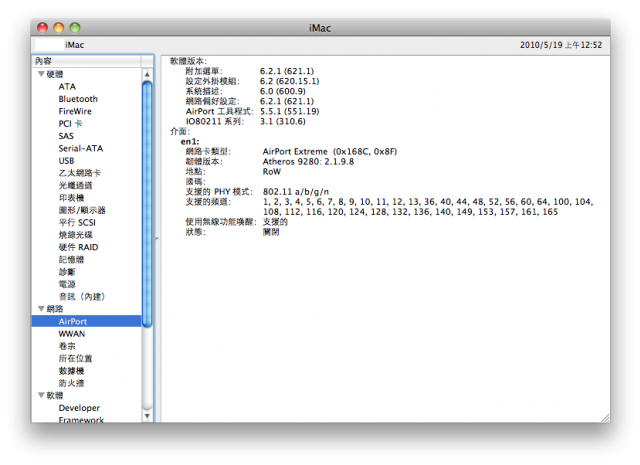Image resolution: width=640 pixels, height=465 pixels.
Task: Choose SAS in the sidebar
Action: click(x=66, y=136)
